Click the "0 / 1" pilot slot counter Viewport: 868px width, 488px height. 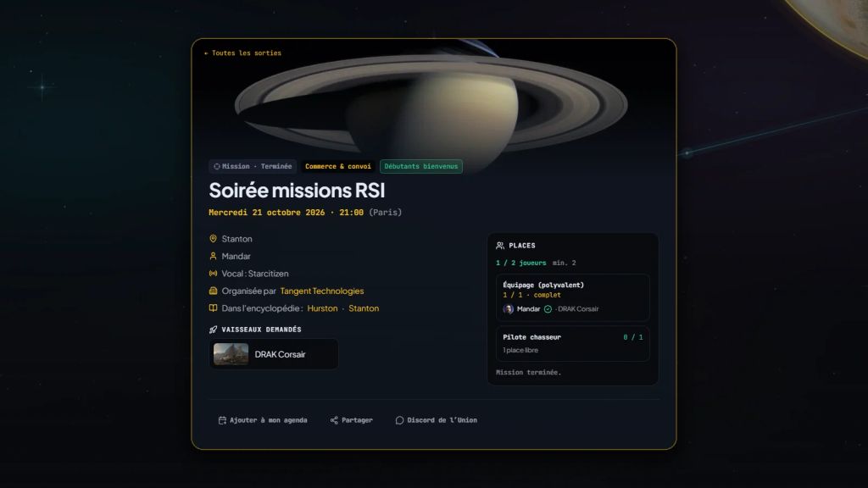(632, 337)
